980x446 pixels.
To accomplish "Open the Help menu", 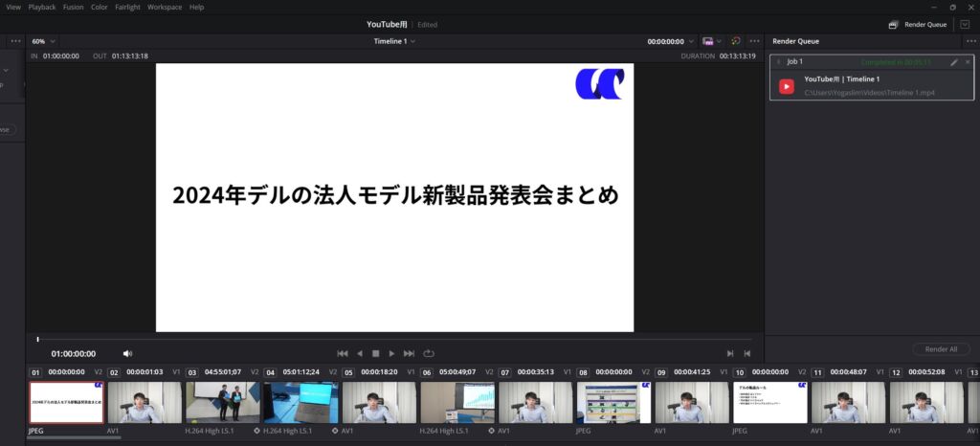I will pos(196,7).
